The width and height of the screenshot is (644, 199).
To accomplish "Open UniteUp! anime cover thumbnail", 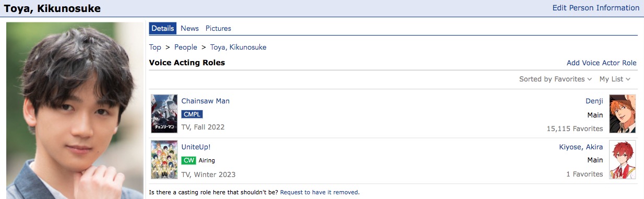I will coord(160,159).
